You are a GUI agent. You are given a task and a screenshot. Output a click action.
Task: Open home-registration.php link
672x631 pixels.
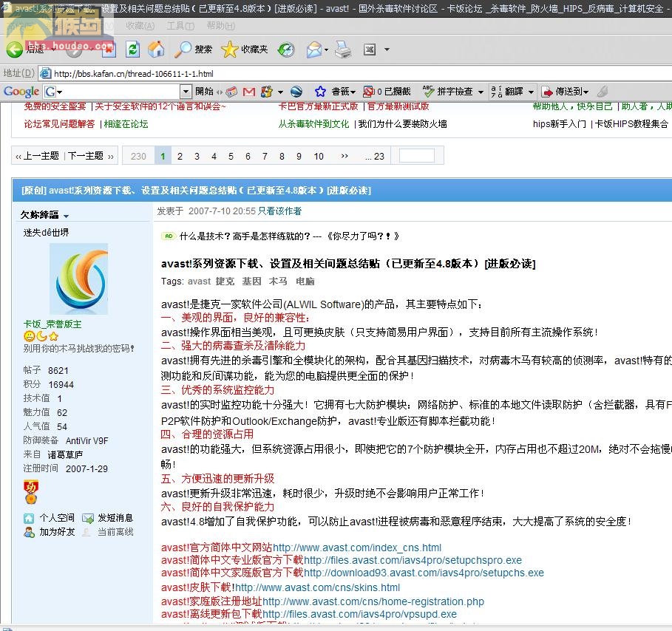pyautogui.click(x=373, y=601)
